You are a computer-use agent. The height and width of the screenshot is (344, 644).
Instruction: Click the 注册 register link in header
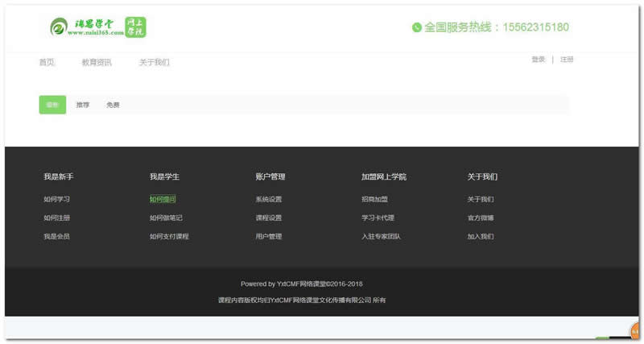[x=567, y=60]
